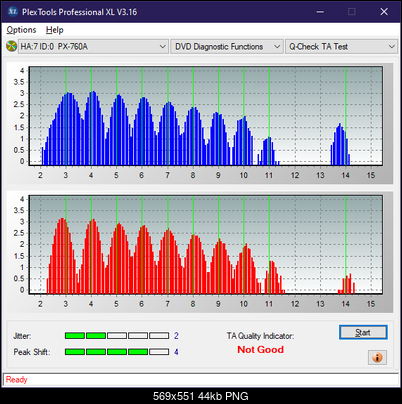The width and height of the screenshot is (402, 404).
Task: Click the Peak Shift level bar indicator
Action: [x=117, y=352]
